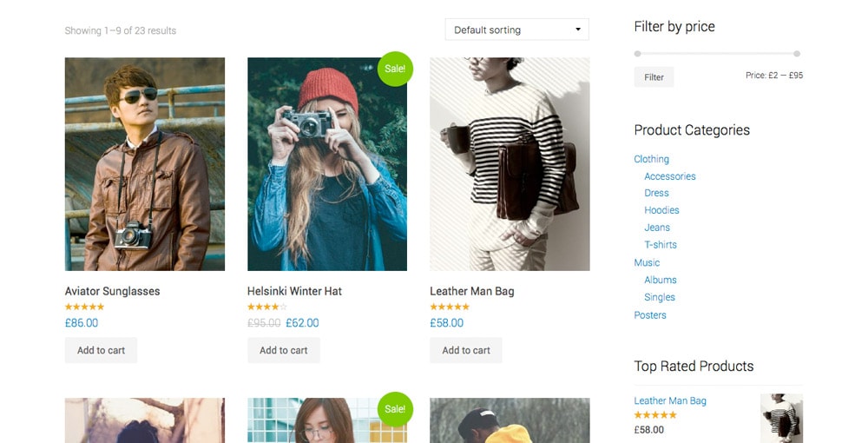Browse the Hoodies subcategory
Image resolution: width=868 pixels, height=443 pixels.
click(661, 210)
